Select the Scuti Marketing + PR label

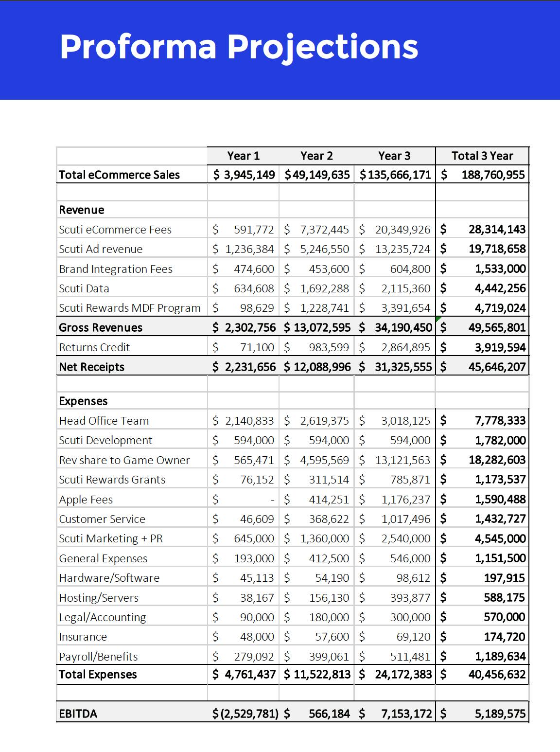click(x=111, y=538)
